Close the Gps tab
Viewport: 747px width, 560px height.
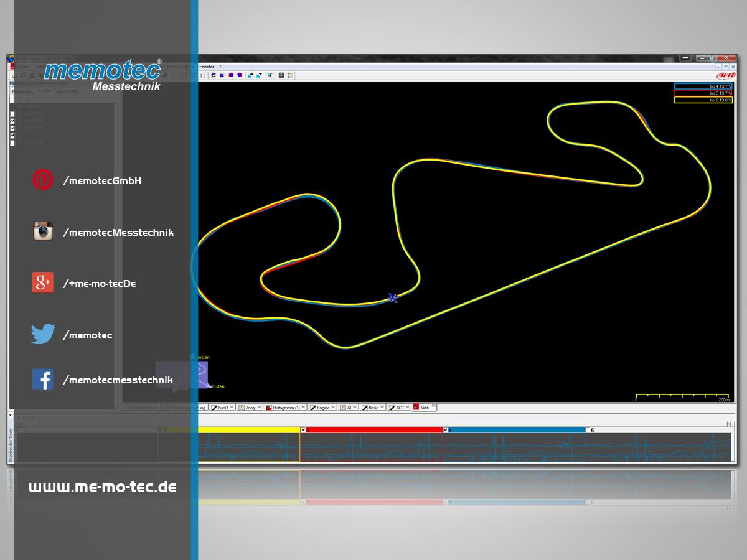(434, 407)
